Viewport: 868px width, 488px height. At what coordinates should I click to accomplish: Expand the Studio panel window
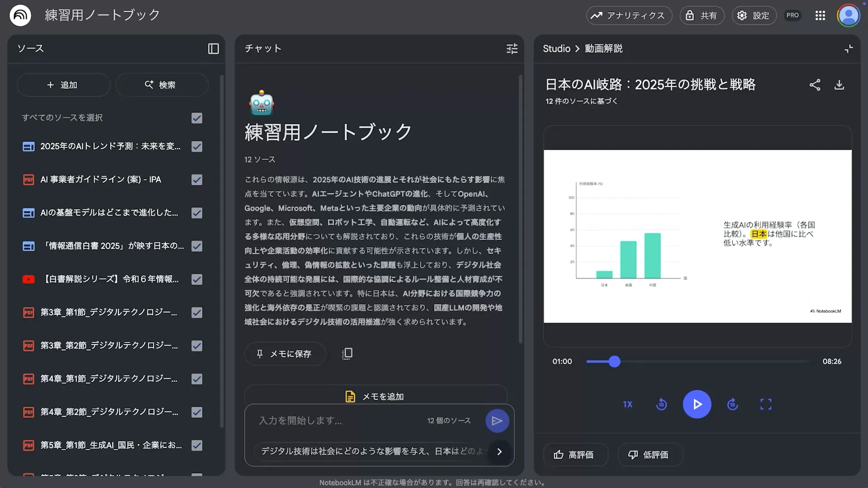(x=848, y=48)
